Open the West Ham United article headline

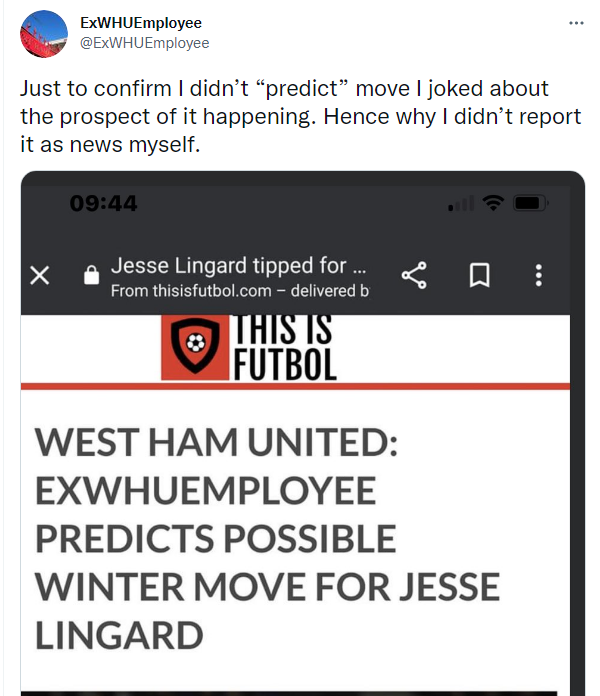[267, 538]
